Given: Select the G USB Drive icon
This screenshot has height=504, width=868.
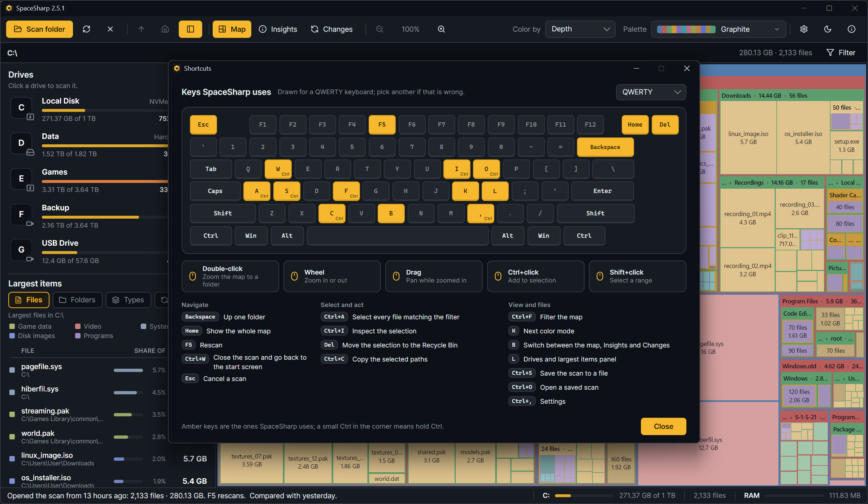Looking at the screenshot, I should 21,250.
